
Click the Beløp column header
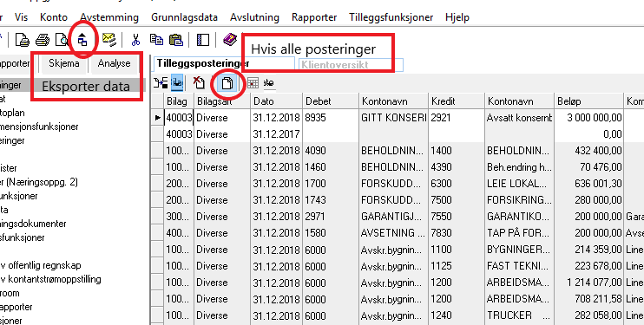pos(589,101)
